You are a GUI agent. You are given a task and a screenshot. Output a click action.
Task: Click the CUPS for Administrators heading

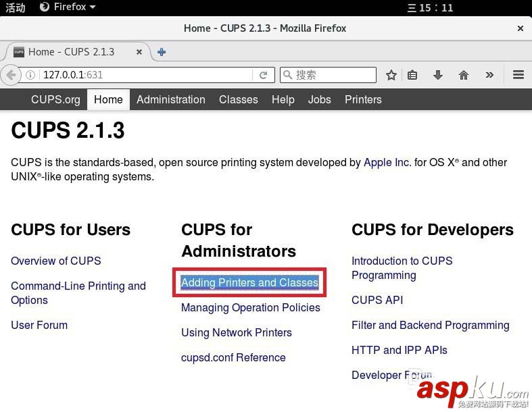click(239, 240)
